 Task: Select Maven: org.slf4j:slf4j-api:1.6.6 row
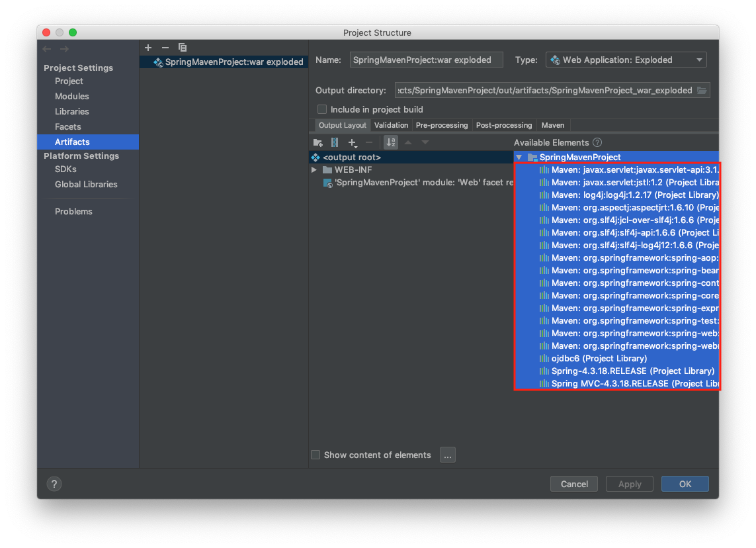pyautogui.click(x=617, y=232)
